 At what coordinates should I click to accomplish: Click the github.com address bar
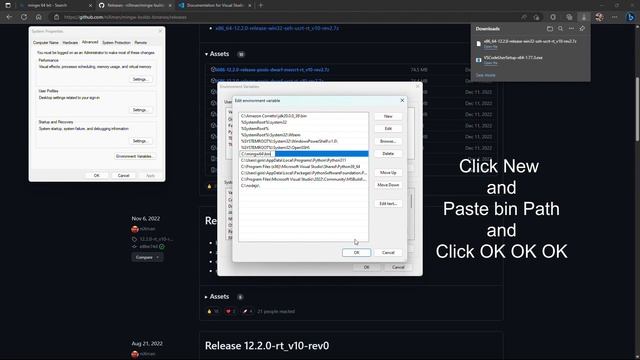tap(286, 17)
